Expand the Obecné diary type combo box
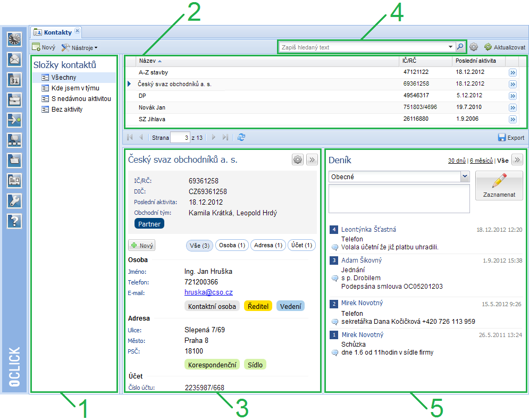This screenshot has width=529, height=420. pyautogui.click(x=465, y=177)
